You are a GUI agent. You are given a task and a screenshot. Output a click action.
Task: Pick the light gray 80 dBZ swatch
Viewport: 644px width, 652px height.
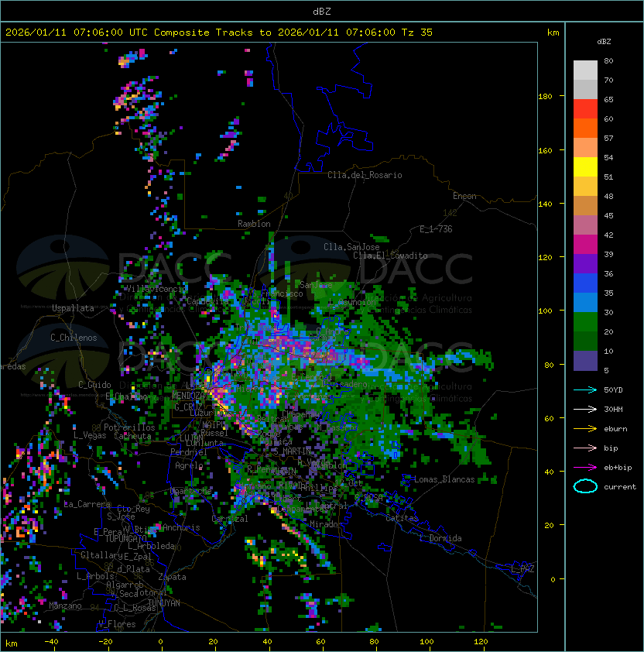tap(585, 70)
